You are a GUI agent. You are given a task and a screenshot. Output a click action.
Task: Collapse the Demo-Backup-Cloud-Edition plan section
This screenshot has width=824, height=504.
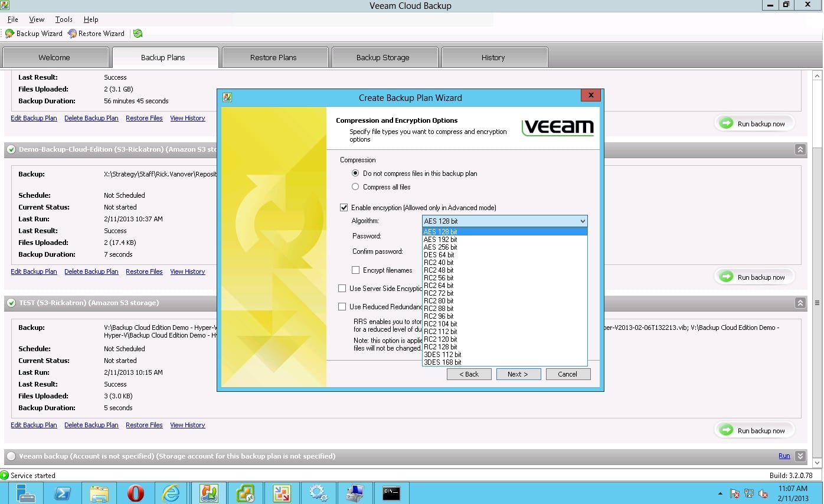800,150
